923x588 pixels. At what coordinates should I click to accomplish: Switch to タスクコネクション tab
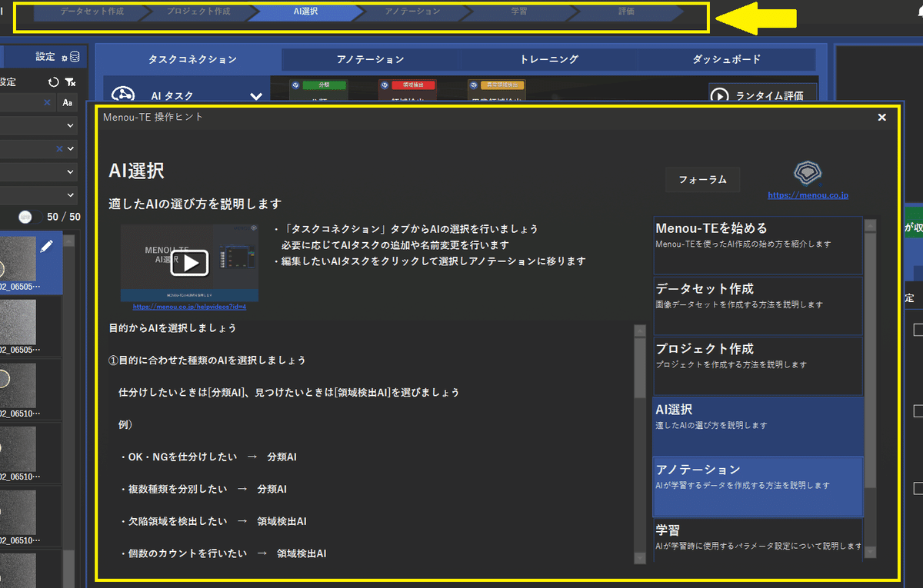point(192,59)
